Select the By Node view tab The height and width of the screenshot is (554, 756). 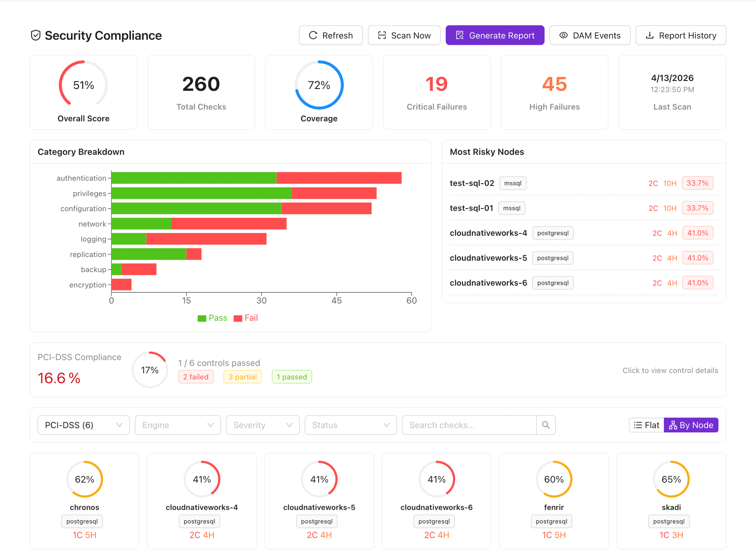691,425
